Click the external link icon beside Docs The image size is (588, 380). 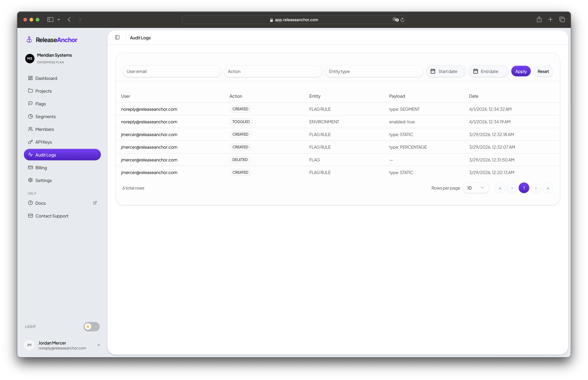[95, 203]
